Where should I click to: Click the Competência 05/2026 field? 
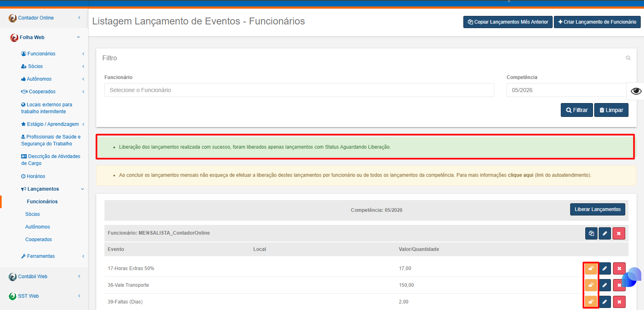pos(567,90)
